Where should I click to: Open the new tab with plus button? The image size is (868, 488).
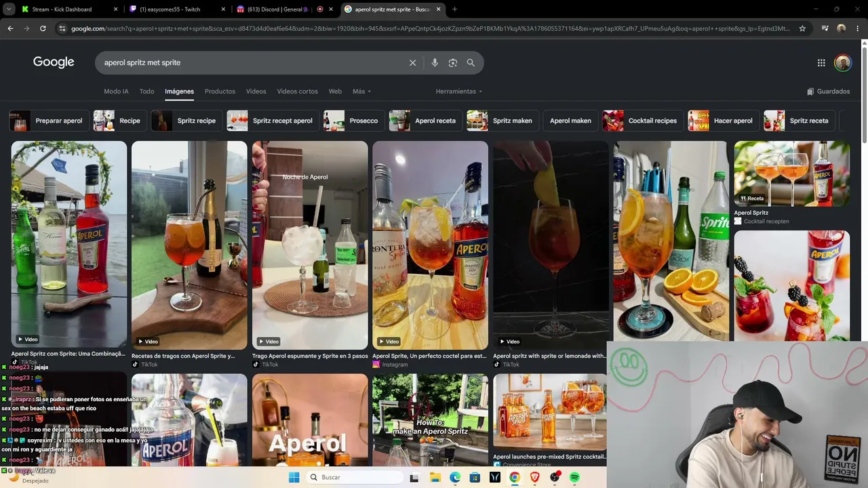[x=454, y=9]
